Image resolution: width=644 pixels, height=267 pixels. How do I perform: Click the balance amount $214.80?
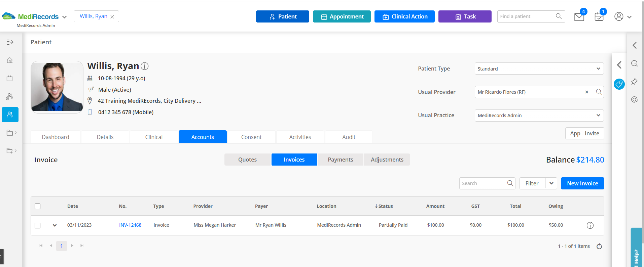[590, 160]
